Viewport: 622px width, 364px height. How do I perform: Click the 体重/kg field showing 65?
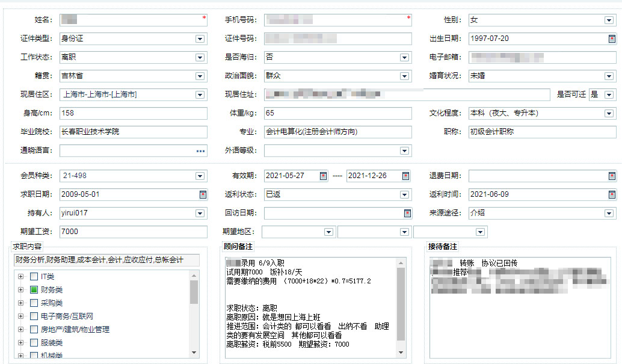pyautogui.click(x=338, y=113)
